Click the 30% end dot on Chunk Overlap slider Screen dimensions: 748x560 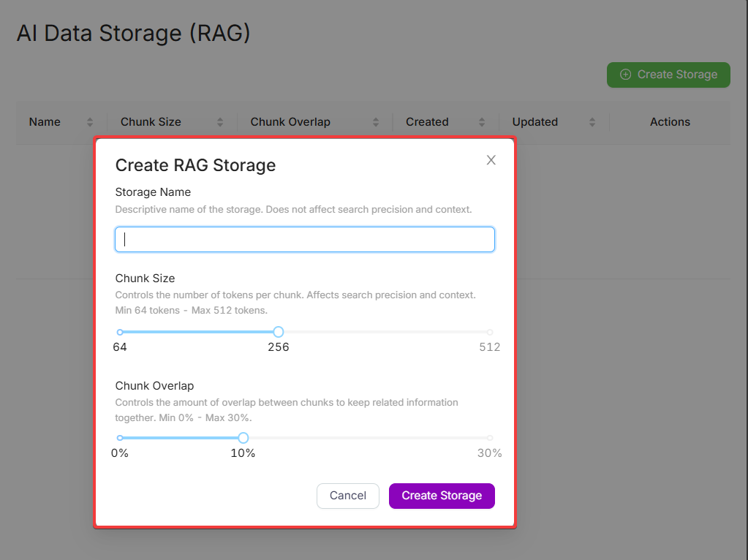pos(490,438)
